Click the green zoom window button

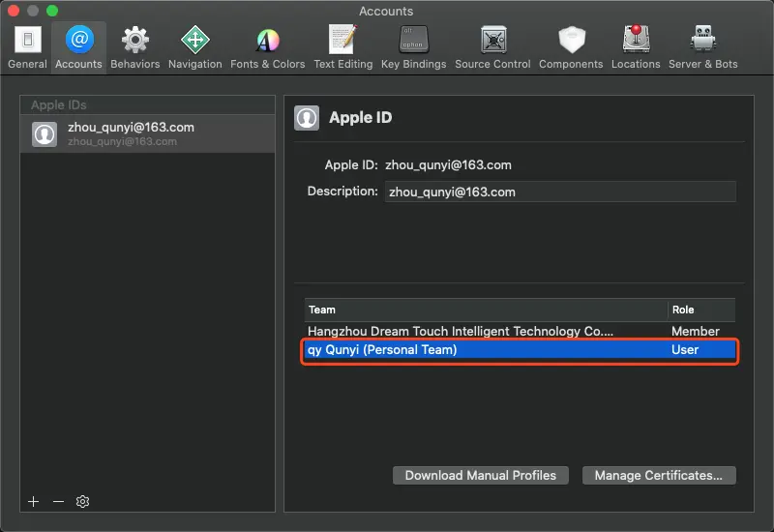(x=52, y=11)
